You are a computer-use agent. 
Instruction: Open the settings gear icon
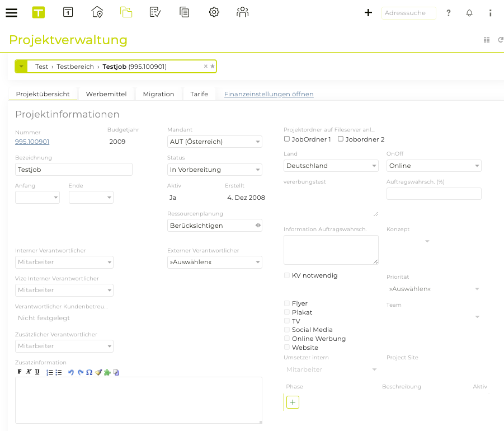coord(214,12)
